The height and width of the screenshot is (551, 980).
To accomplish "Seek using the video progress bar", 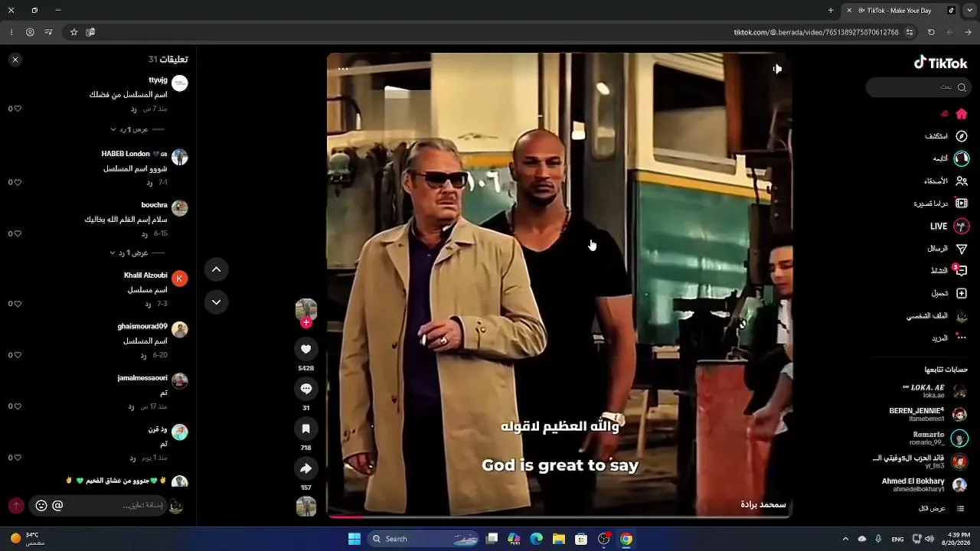I will 559,517.
